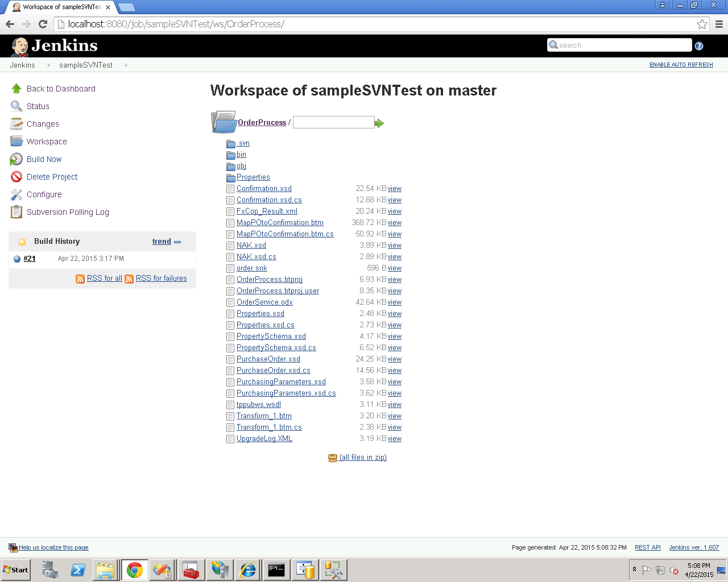
Task: Click the large OrderProcess folder icon
Action: (x=224, y=122)
